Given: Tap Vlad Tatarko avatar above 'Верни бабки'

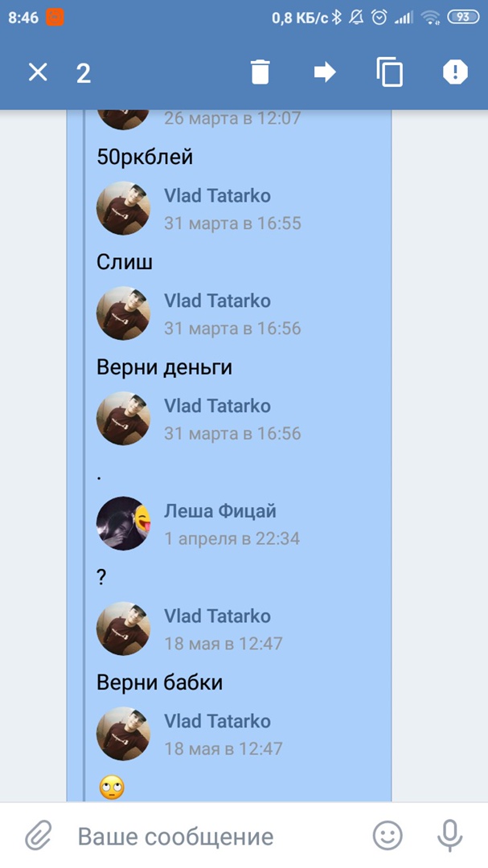Looking at the screenshot, I should 124,628.
